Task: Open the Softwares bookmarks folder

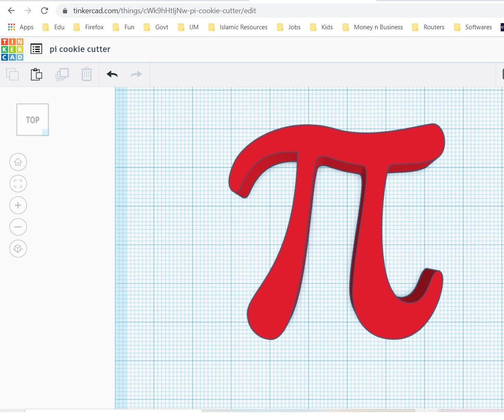Action: (478, 27)
